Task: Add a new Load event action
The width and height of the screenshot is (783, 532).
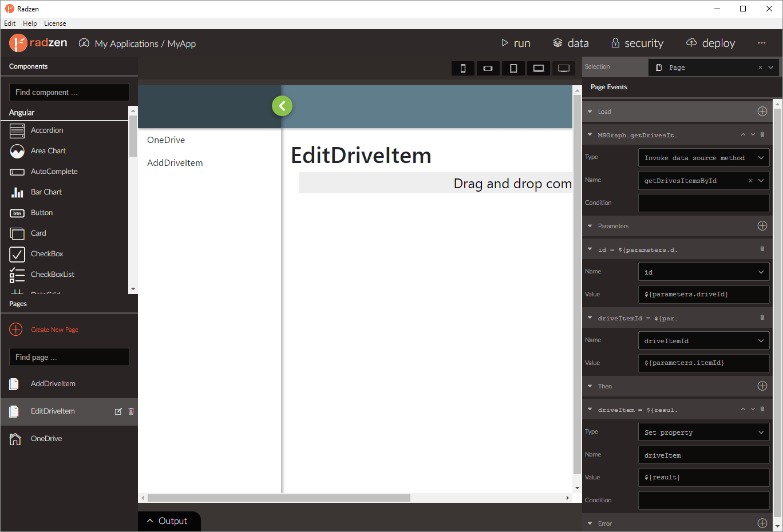Action: point(762,112)
